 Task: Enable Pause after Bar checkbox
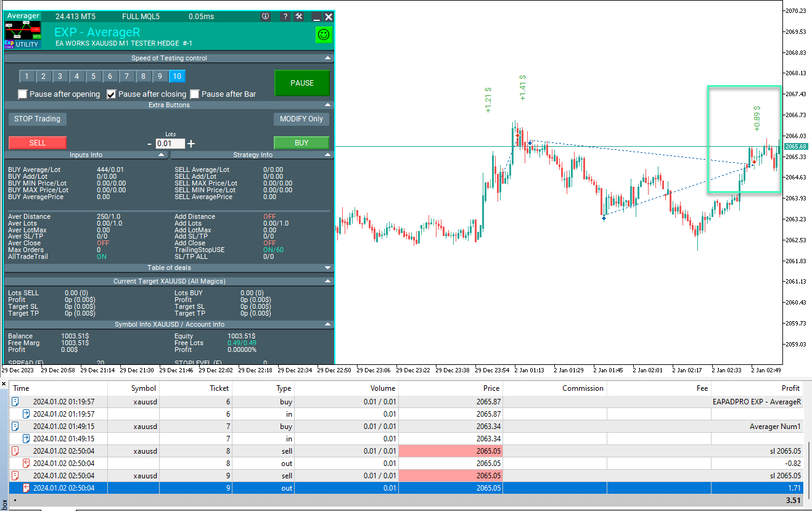click(x=195, y=94)
